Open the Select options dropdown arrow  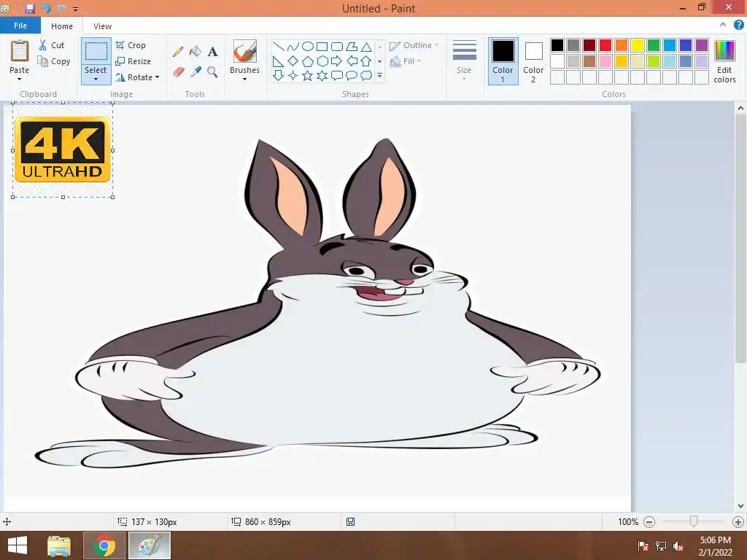tap(96, 79)
